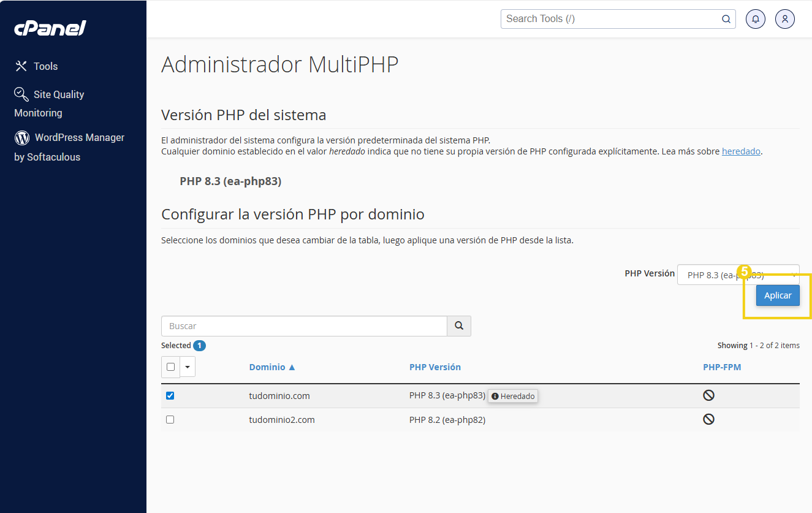
Task: Open Tools from the sidebar menu
Action: tap(47, 66)
